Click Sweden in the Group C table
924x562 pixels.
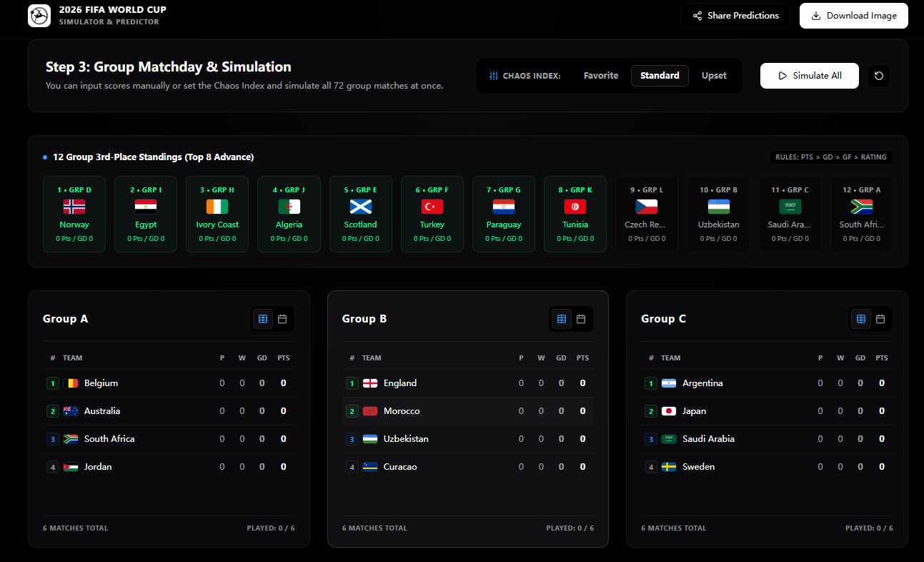tap(767, 467)
